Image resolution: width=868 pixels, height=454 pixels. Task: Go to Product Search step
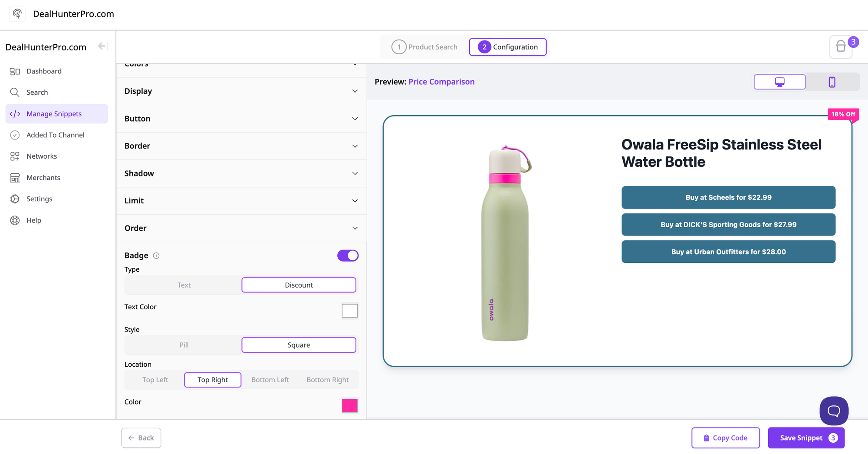(424, 47)
